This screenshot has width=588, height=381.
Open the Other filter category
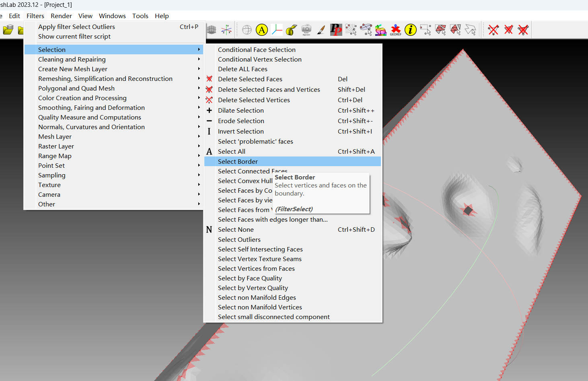(x=114, y=204)
